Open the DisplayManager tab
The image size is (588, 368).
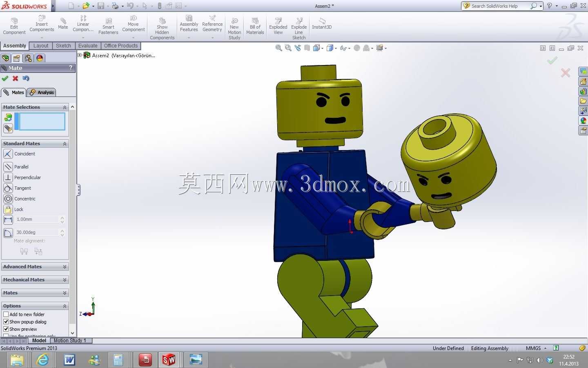tap(40, 58)
